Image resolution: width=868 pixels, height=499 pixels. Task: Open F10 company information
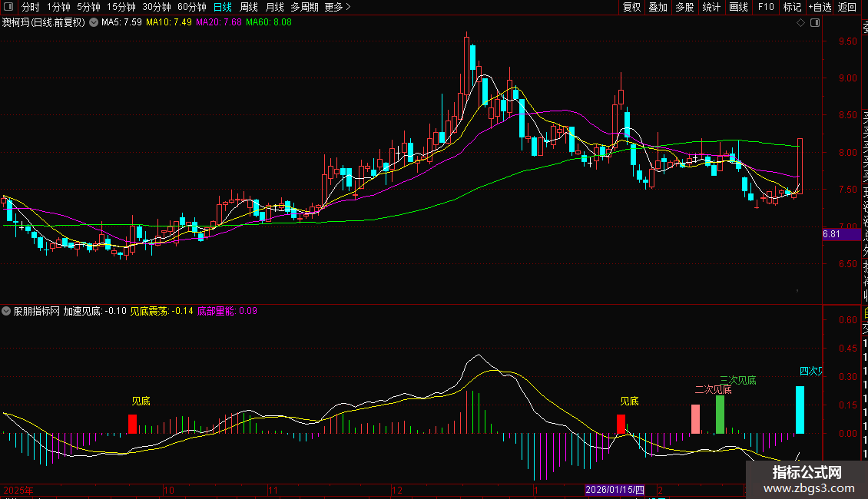pos(766,7)
